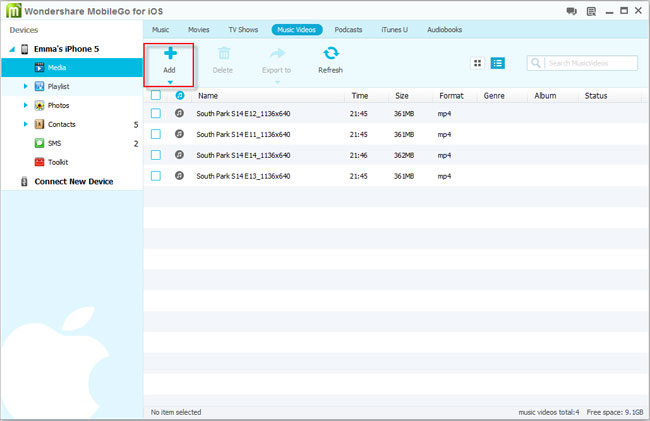Viewport: 650px width, 421px height.
Task: Select row South Park S14E14_1136x640
Action: pyautogui.click(x=396, y=155)
